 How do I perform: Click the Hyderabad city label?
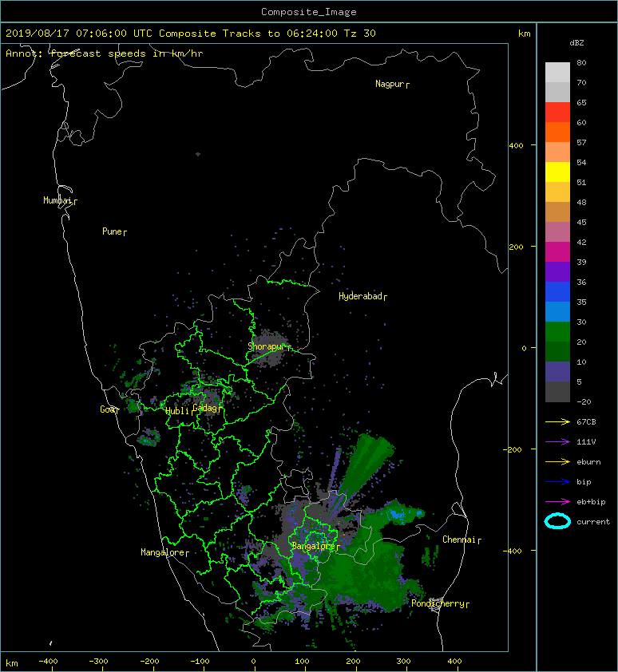point(360,296)
